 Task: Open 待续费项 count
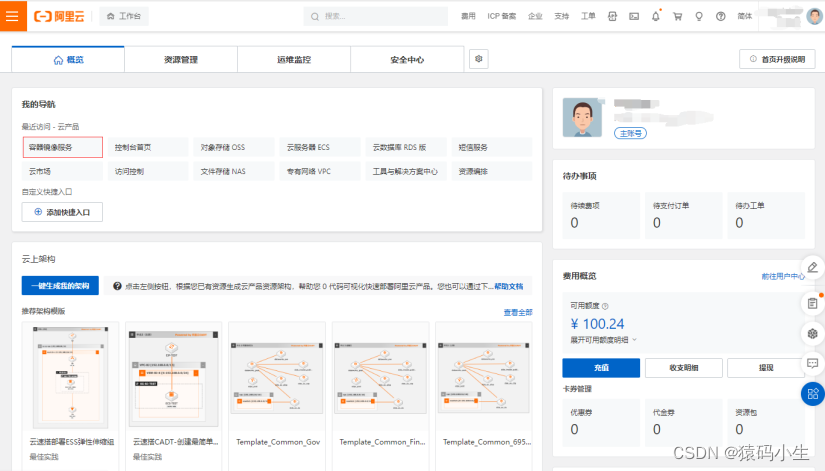point(575,223)
